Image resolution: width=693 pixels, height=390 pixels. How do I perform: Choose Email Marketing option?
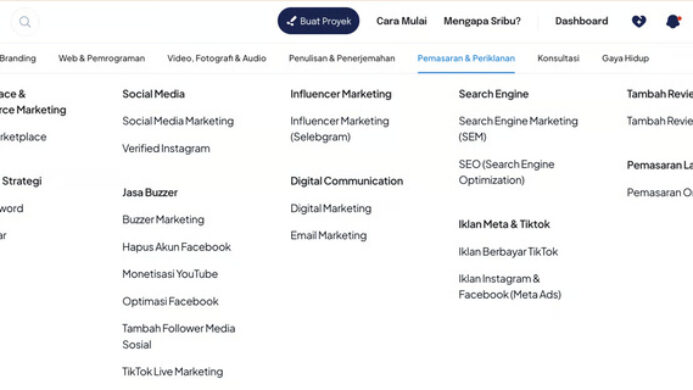pyautogui.click(x=328, y=235)
